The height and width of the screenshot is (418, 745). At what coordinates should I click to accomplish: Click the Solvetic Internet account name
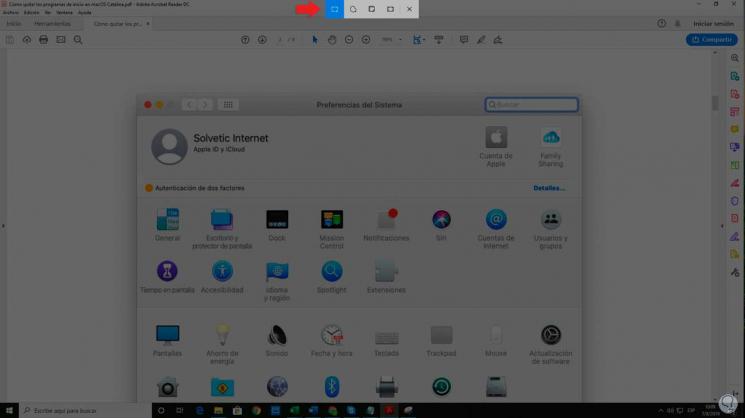point(230,138)
